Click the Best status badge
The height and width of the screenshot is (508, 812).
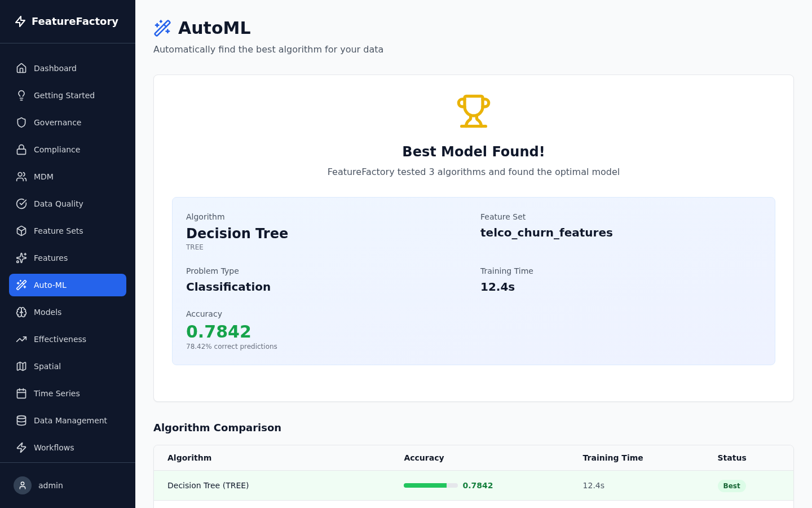[731, 485]
